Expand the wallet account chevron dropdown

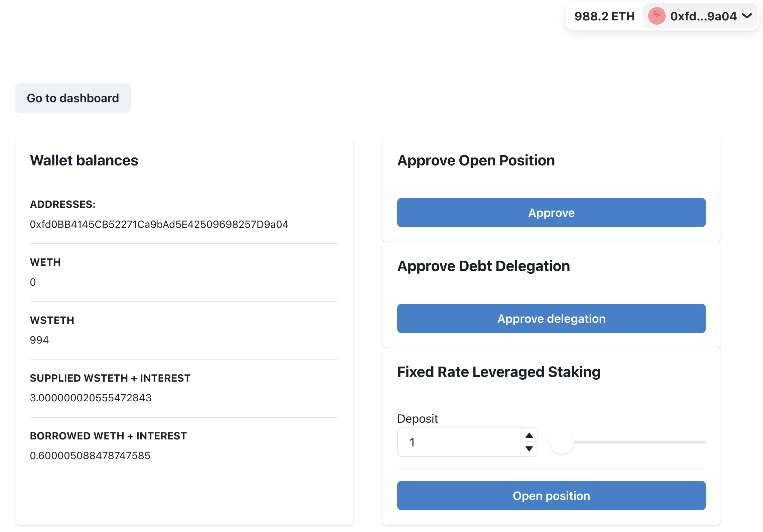[x=747, y=16]
